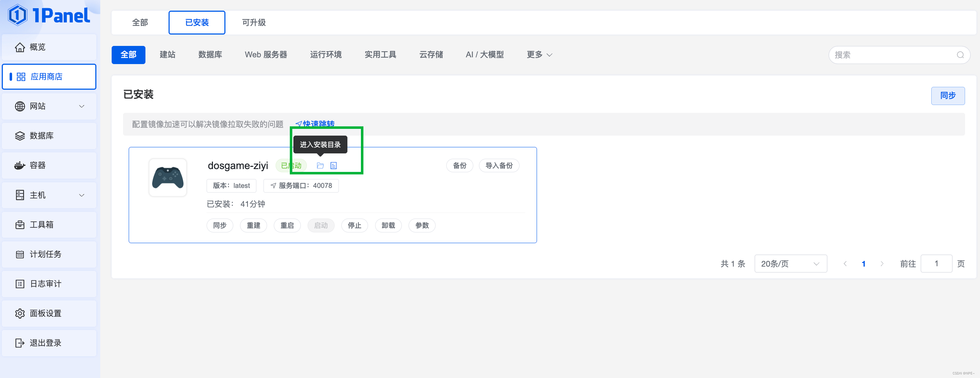Select page number 1
980x378 pixels.
pyautogui.click(x=864, y=263)
